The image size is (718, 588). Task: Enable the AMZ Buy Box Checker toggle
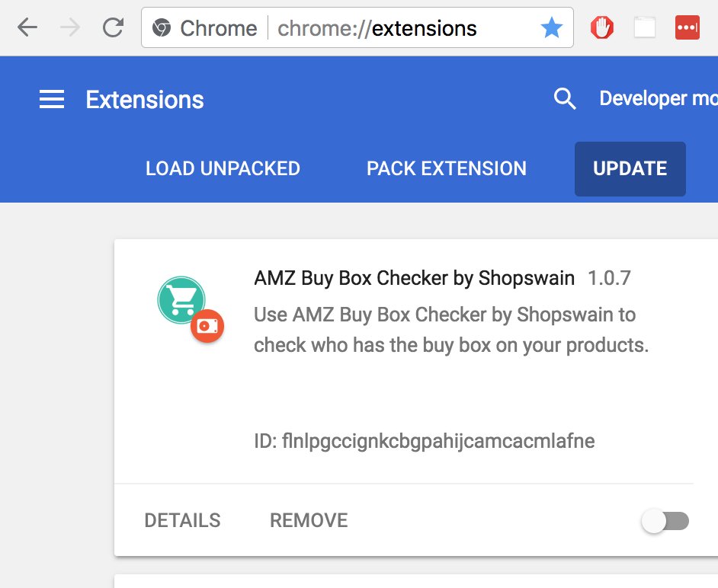click(x=665, y=521)
